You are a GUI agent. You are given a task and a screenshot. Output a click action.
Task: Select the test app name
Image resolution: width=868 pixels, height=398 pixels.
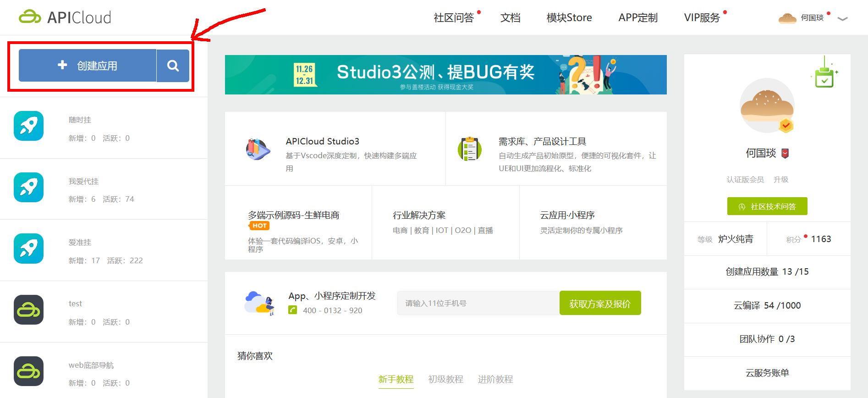pyautogui.click(x=75, y=304)
